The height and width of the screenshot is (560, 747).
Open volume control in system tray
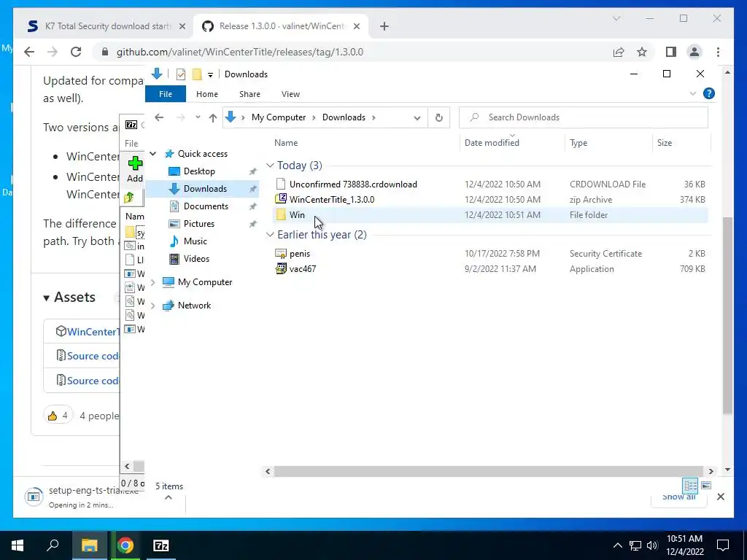(652, 545)
